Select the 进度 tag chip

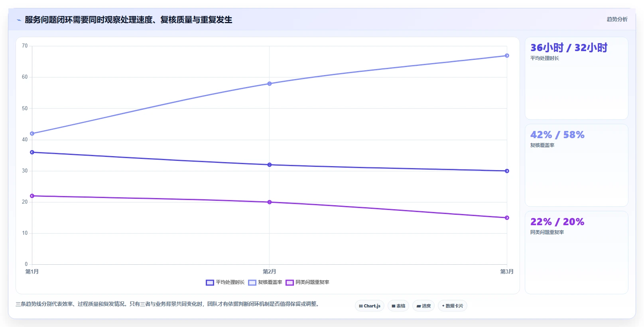(423, 306)
